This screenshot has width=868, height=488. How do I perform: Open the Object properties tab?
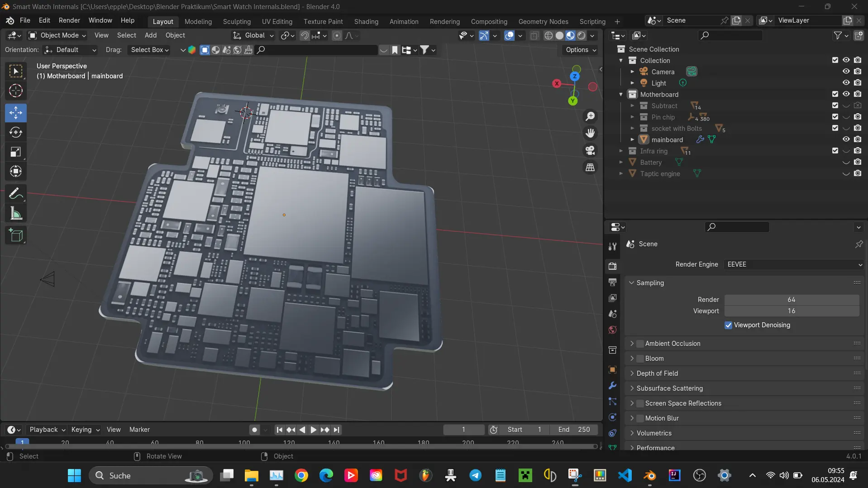pyautogui.click(x=612, y=369)
